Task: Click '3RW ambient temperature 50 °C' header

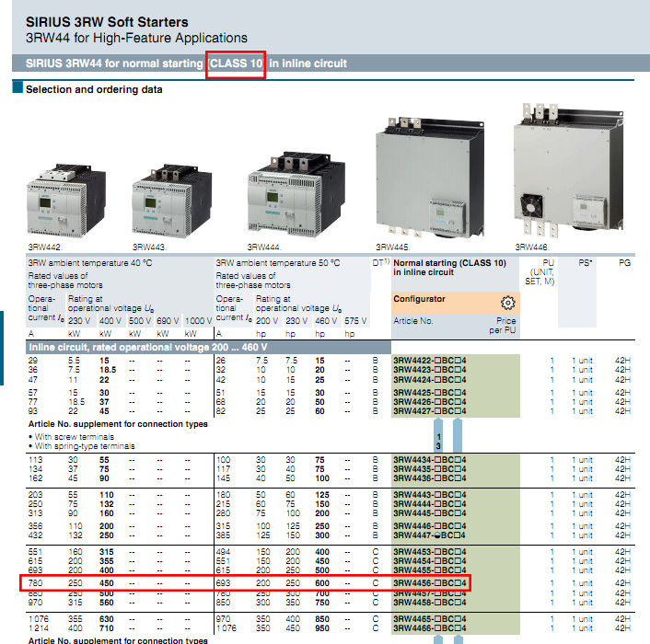Action: click(278, 263)
